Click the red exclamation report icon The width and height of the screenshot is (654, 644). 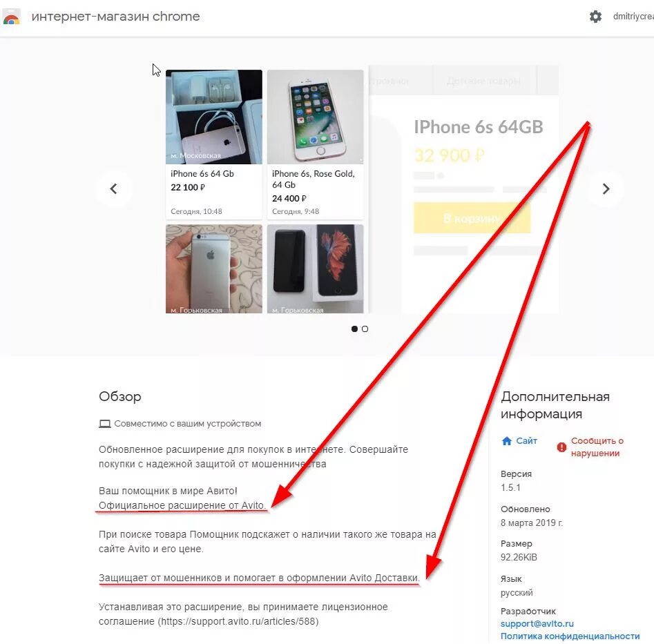[x=562, y=447]
